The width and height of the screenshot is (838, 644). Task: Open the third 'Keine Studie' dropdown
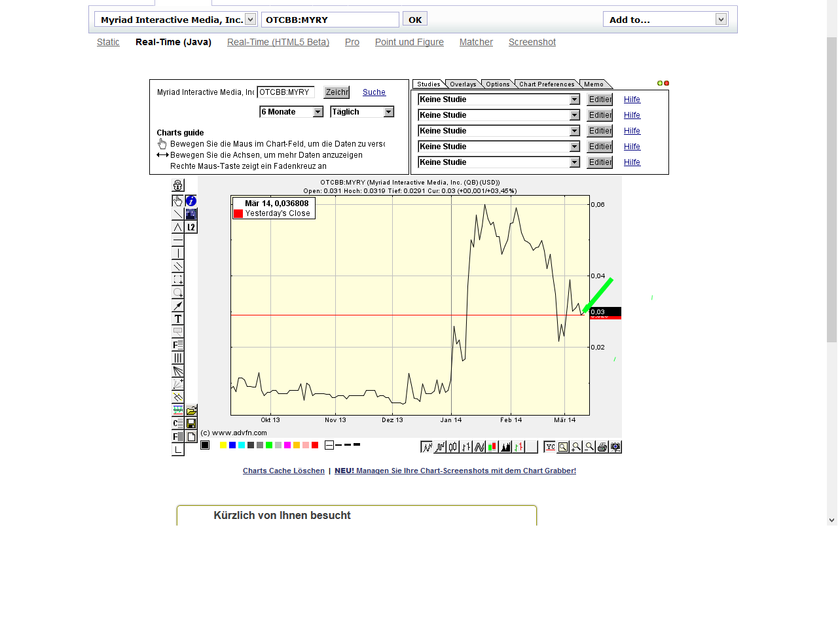coord(499,131)
